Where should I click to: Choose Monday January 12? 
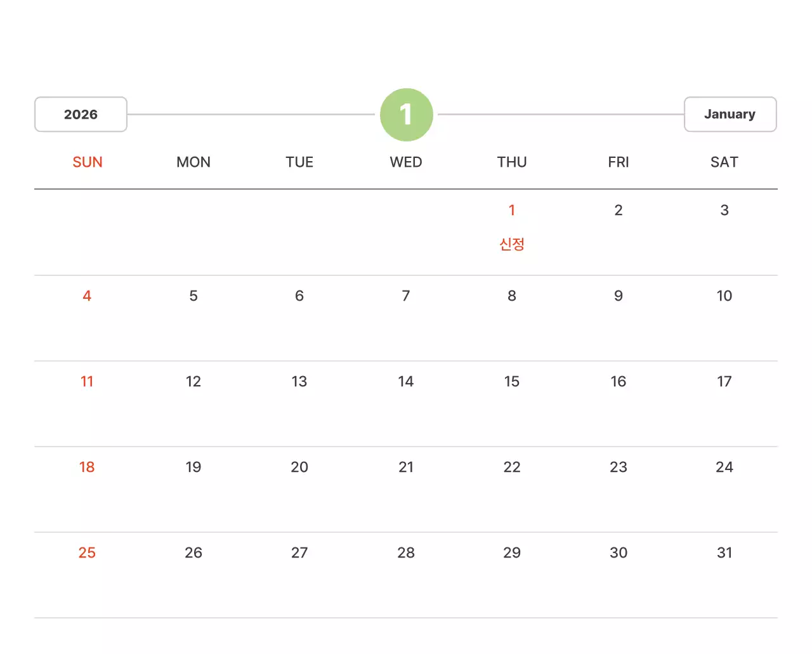pyautogui.click(x=193, y=382)
